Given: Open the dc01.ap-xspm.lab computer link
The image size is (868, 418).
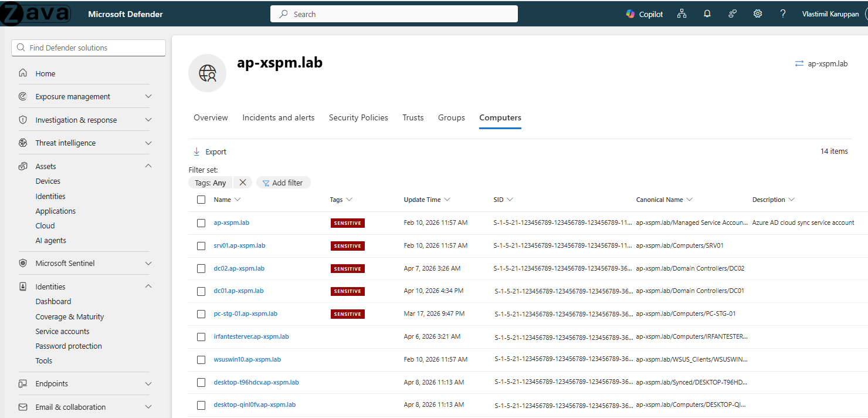Looking at the screenshot, I should pos(239,291).
